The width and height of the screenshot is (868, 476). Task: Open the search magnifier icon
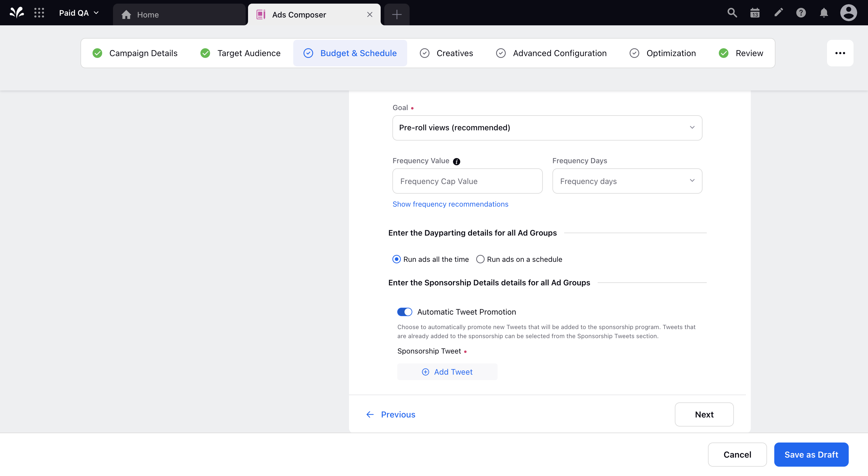[732, 13]
